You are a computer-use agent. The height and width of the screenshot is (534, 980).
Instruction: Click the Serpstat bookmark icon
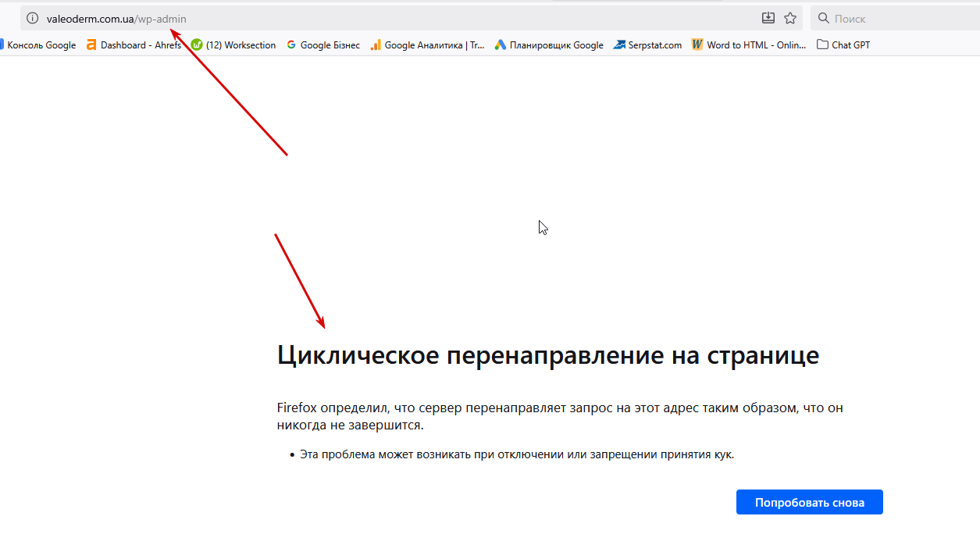[x=620, y=45]
